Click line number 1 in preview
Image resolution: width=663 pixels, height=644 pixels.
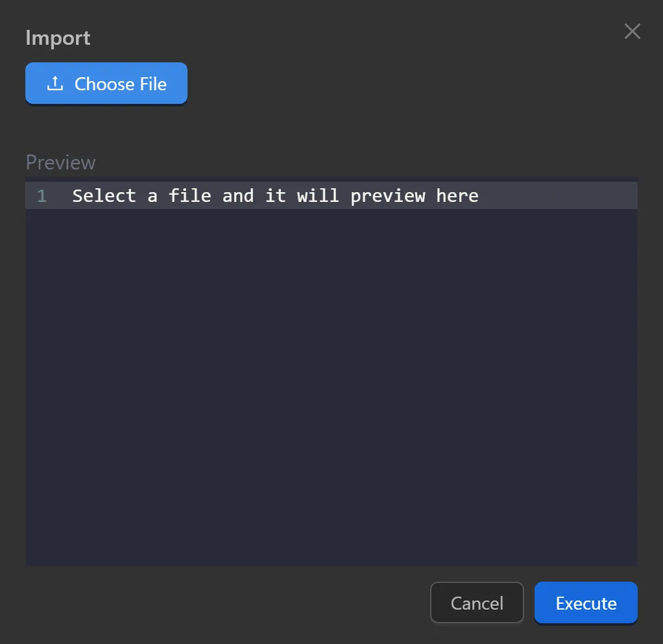pyautogui.click(x=42, y=195)
